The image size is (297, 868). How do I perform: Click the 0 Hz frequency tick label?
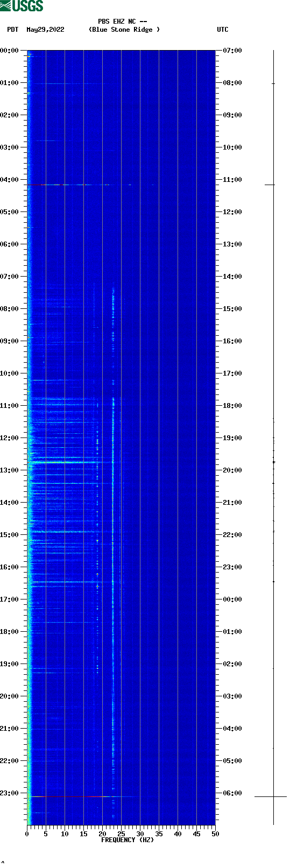click(27, 834)
